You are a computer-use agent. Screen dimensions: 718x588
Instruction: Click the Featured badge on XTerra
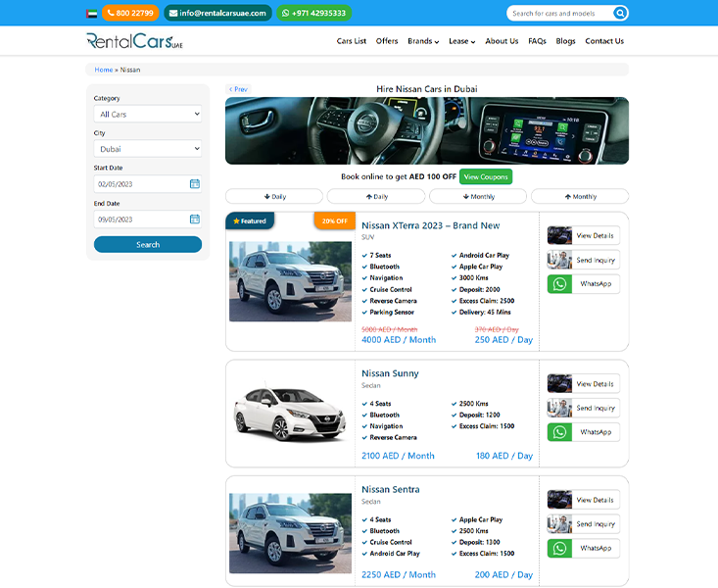click(250, 220)
